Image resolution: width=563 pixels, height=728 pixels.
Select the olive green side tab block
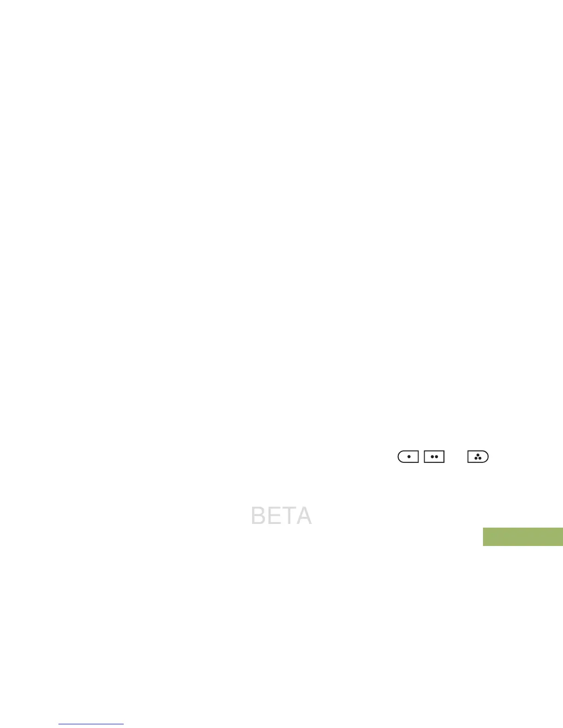click(523, 536)
